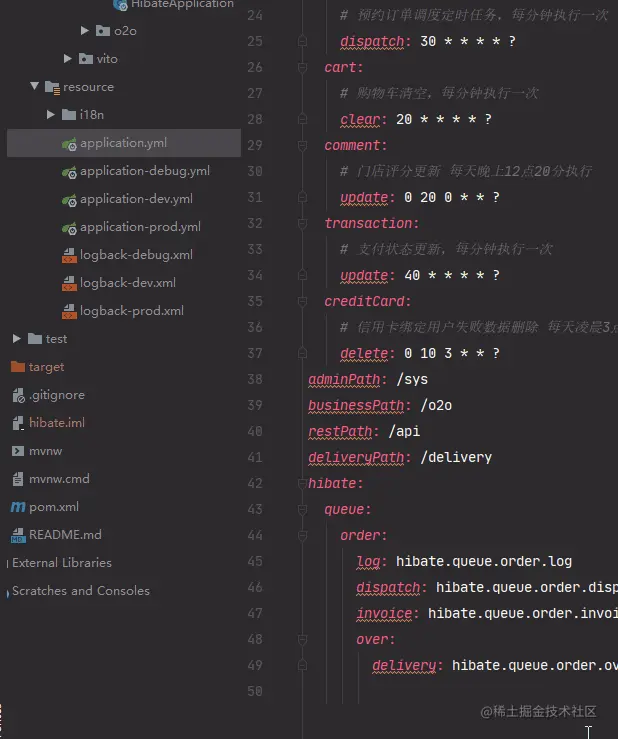
Task: Click the businessPath key in editor
Action: pos(356,405)
